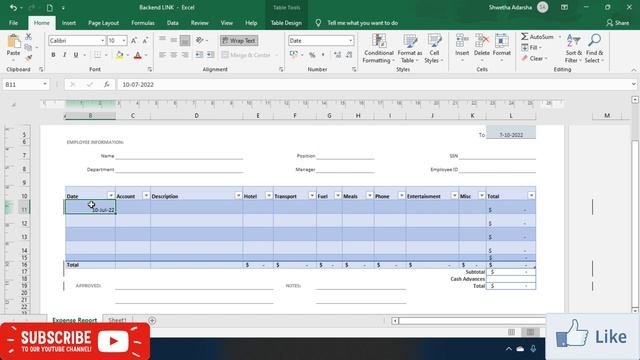Click the Paste clipboard icon
The width and height of the screenshot is (640, 360).
point(13,41)
